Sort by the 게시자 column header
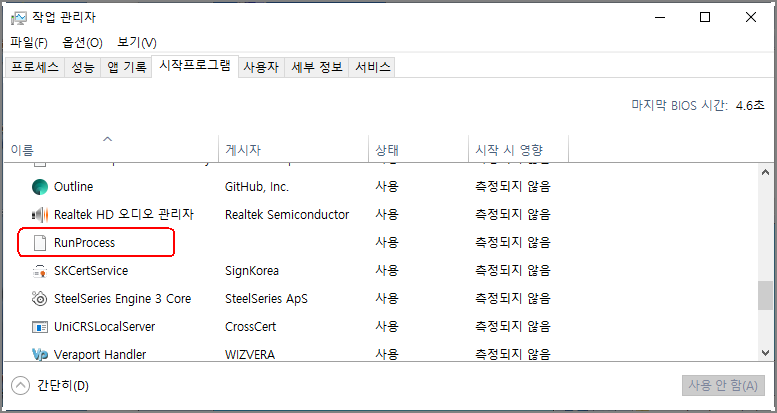The image size is (777, 413). [x=293, y=148]
